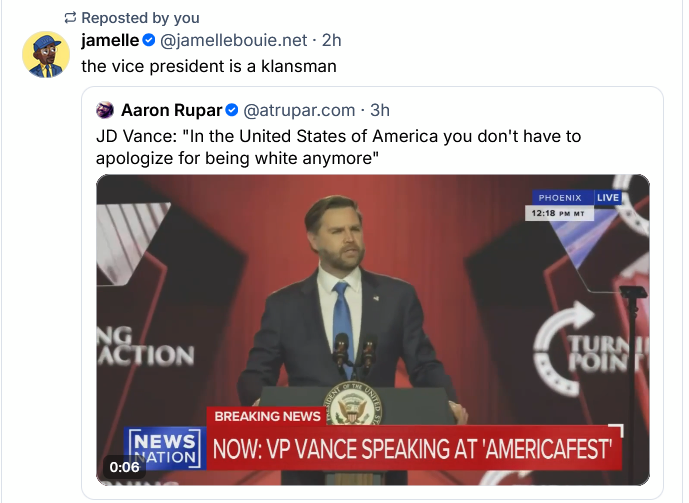Click the "Aaron Rupar" display name
This screenshot has height=503, width=689.
click(171, 109)
